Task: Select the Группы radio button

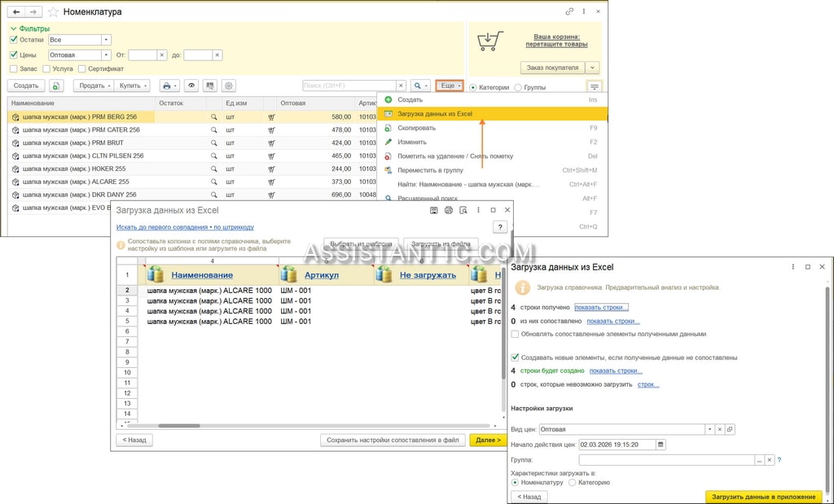Action: click(x=518, y=87)
